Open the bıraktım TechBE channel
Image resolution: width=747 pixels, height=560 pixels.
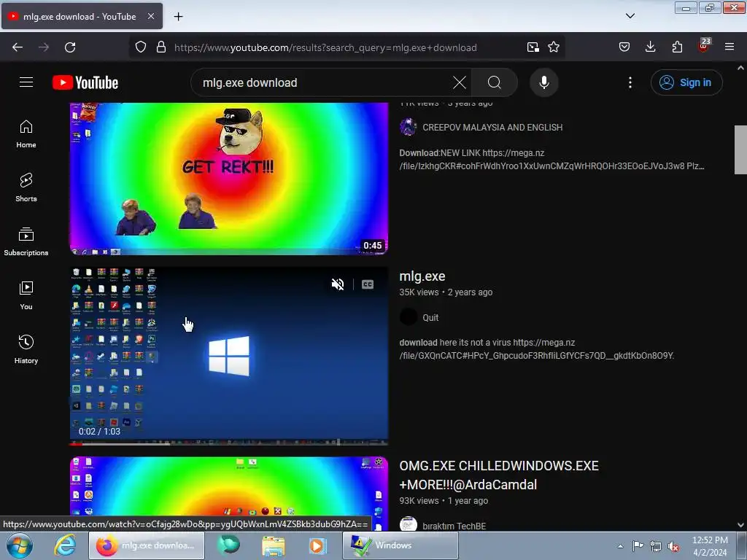454,526
